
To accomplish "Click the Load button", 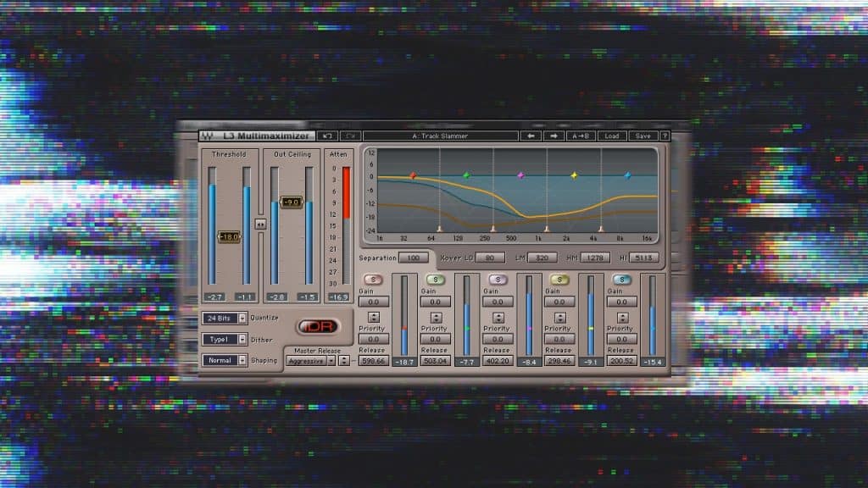I will [612, 136].
